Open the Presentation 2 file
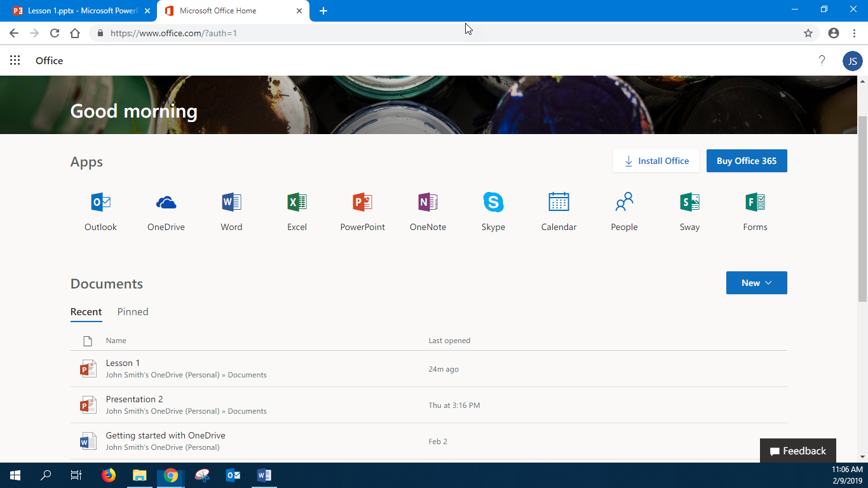 tap(428, 405)
